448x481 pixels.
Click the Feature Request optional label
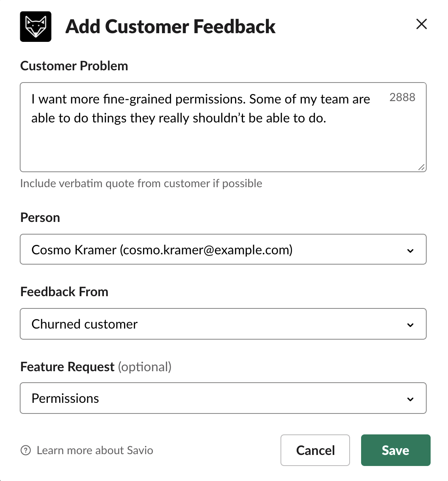pos(96,366)
